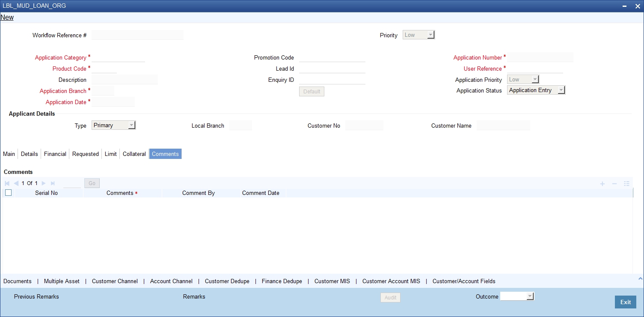This screenshot has width=644, height=317.
Task: Open the Customer Dedupe link
Action: click(227, 281)
